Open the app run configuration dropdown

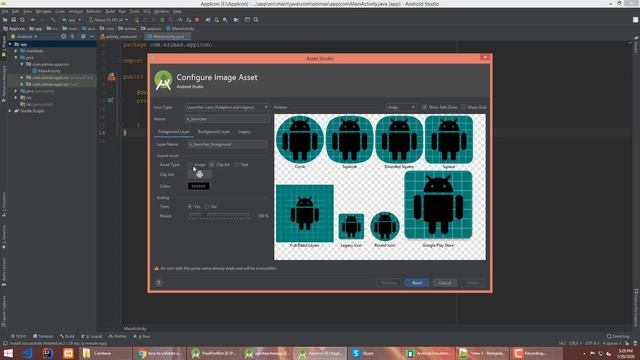click(71, 20)
